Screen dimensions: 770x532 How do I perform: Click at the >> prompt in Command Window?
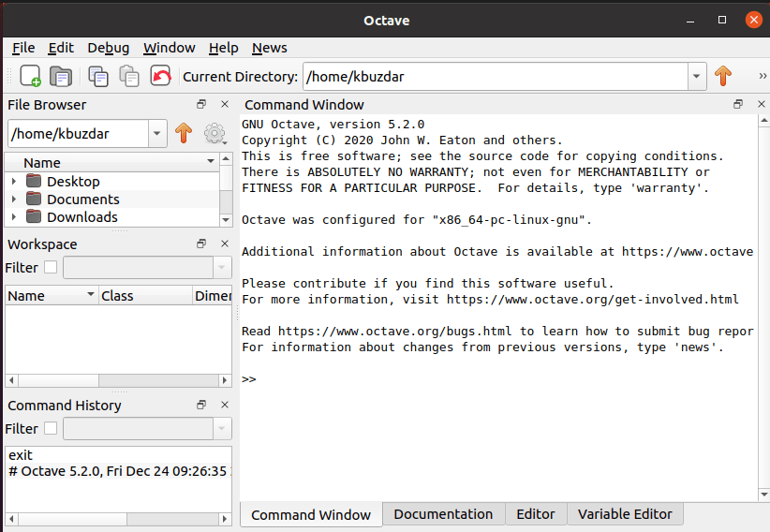coord(248,379)
